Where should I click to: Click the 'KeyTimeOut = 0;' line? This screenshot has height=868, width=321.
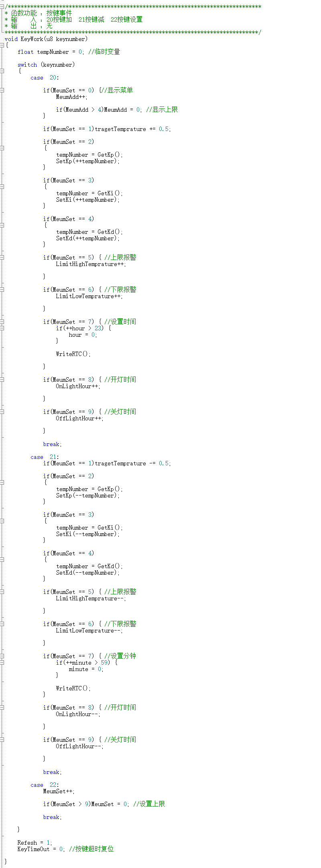[x=41, y=849]
